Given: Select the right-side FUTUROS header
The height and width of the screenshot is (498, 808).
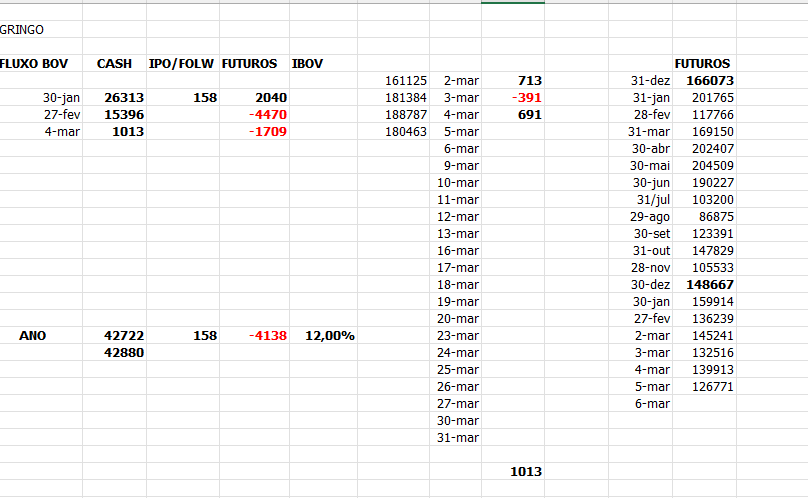Looking at the screenshot, I should click(702, 64).
